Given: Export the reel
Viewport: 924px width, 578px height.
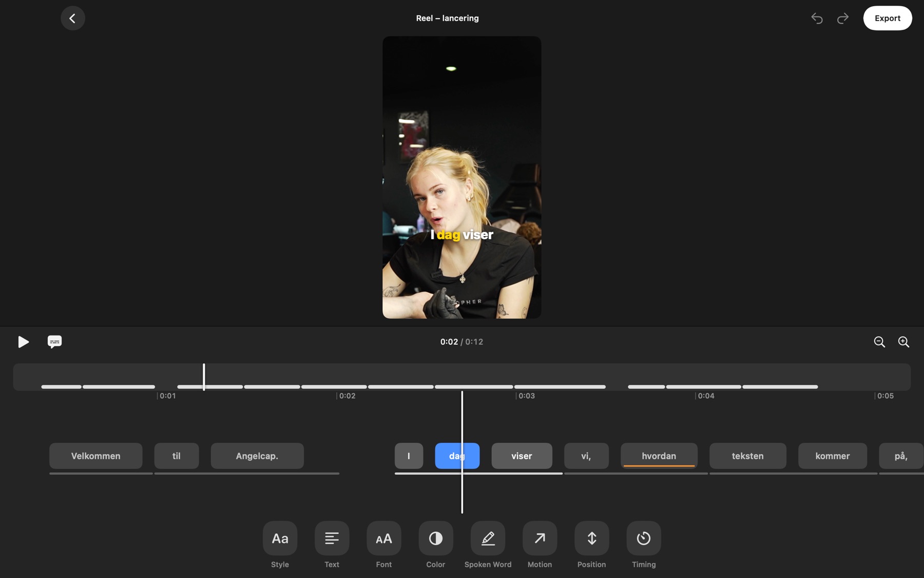Looking at the screenshot, I should pos(887,18).
